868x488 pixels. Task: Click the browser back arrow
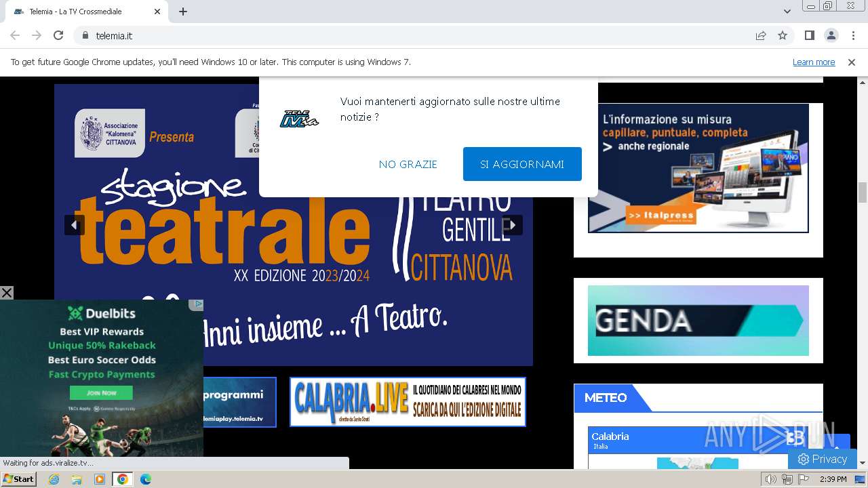pyautogui.click(x=15, y=35)
